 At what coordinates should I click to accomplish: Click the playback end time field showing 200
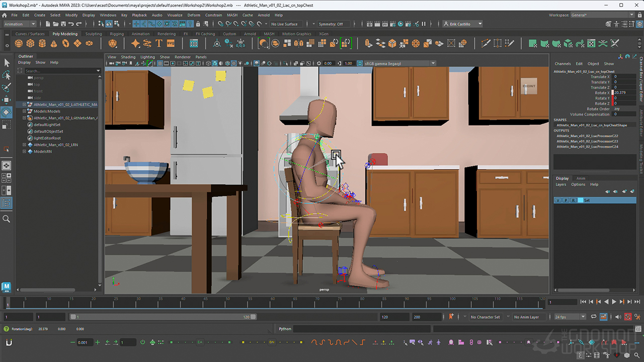pyautogui.click(x=427, y=317)
